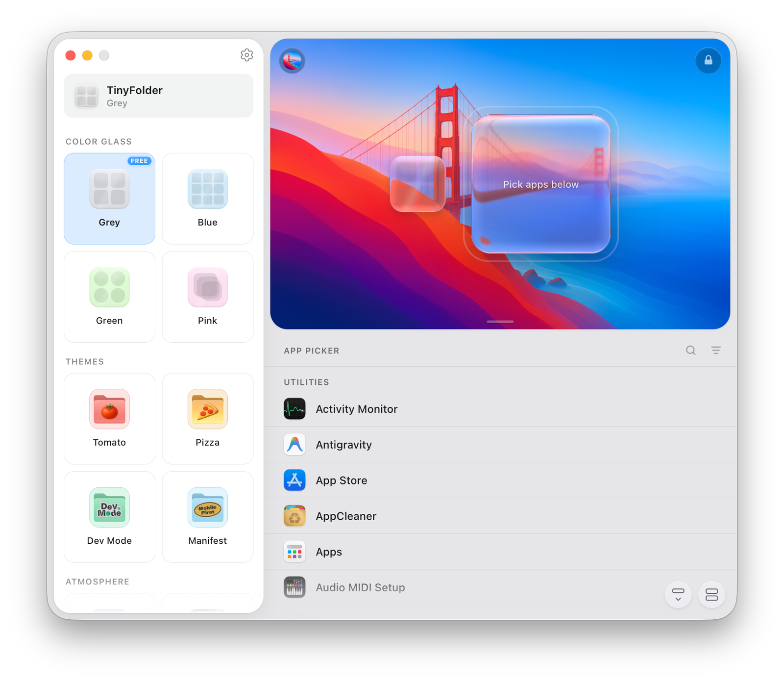Click the Audio MIDI Setup icon
Screen dimensions: 784x682
pos(294,587)
